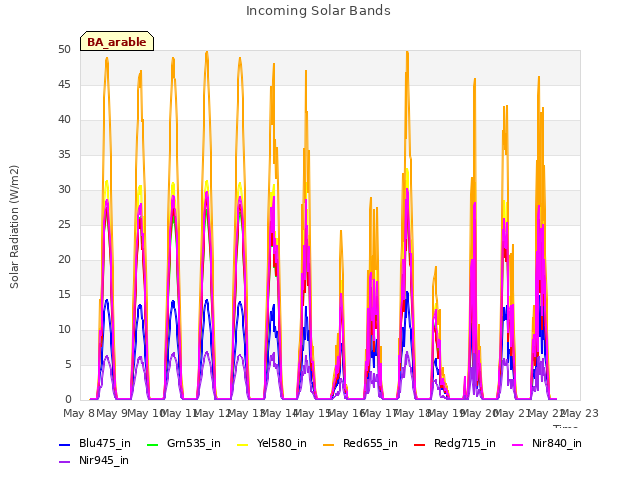Click the BA_arable annotation label
640x480 pixels.
(x=117, y=42)
